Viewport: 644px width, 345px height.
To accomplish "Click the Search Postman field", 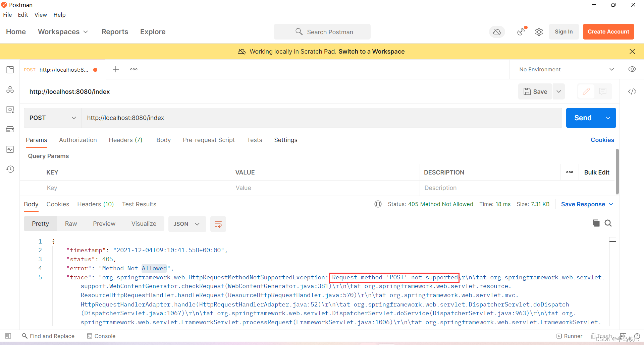I will (322, 32).
